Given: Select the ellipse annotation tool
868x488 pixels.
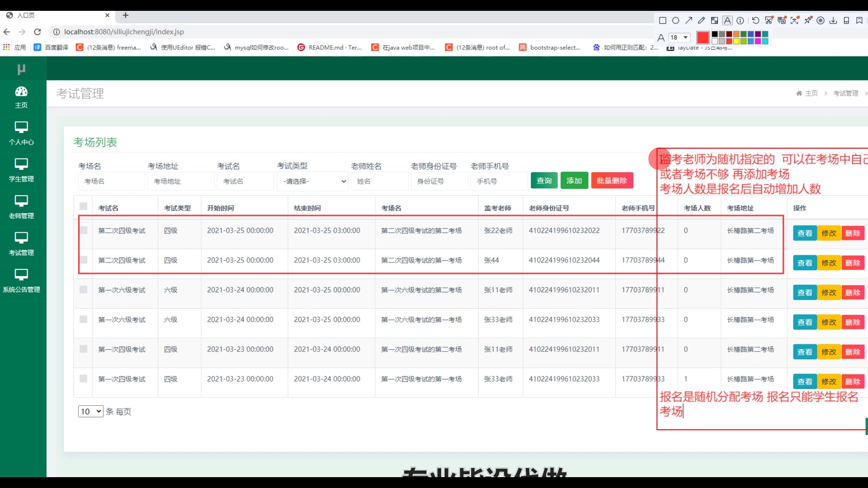Looking at the screenshot, I should (675, 20).
